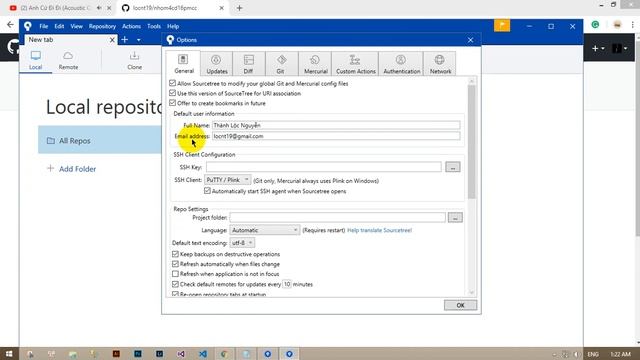Switch to the Updates options tab
This screenshot has height=360, width=640.
pos(216,64)
